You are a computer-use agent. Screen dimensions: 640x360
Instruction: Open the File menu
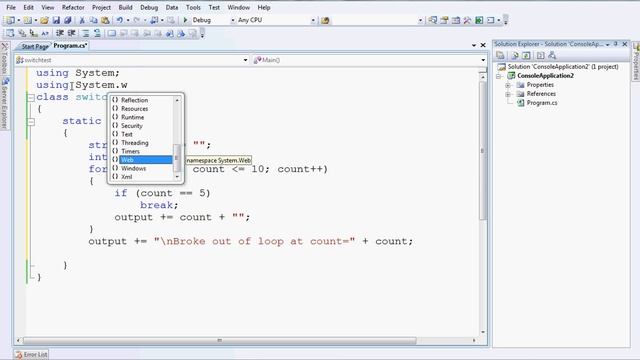11,7
